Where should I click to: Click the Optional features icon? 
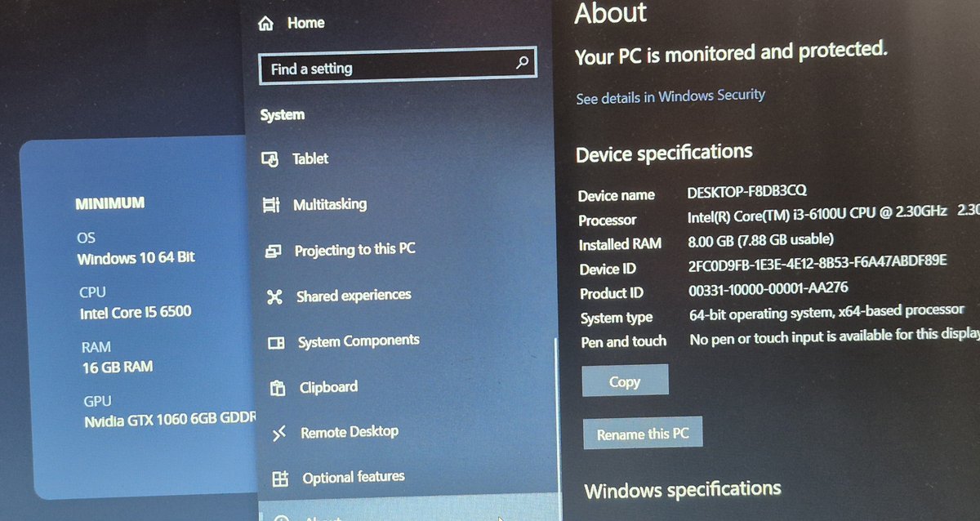(280, 479)
